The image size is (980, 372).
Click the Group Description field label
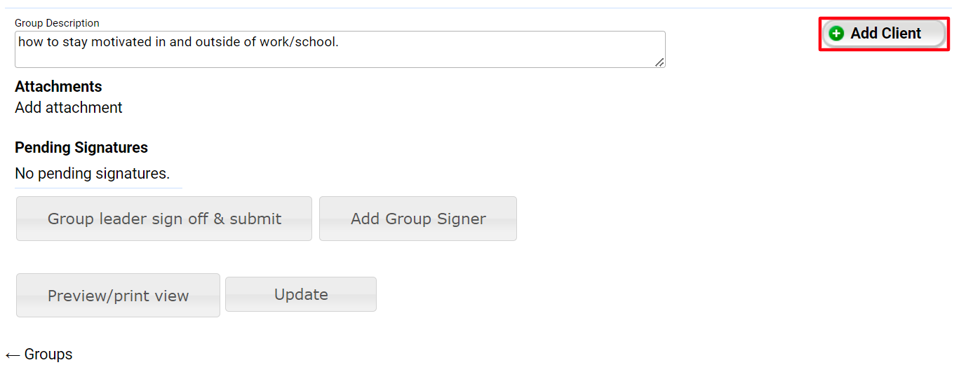57,23
